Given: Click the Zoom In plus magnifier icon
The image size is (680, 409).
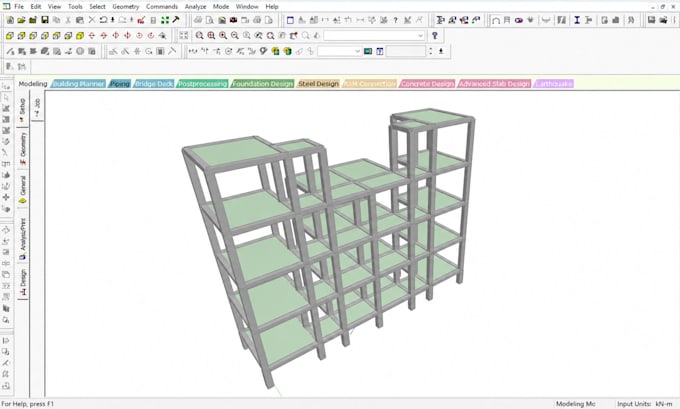Looking at the screenshot, I should pyautogui.click(x=222, y=36).
